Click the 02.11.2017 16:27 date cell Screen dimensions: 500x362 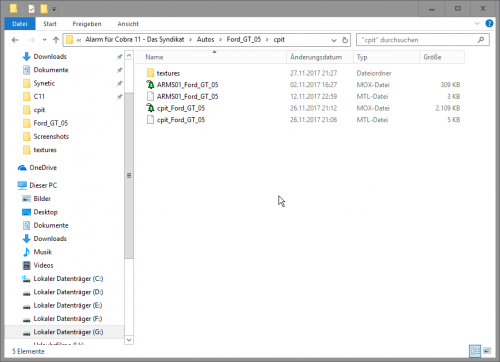(x=313, y=85)
